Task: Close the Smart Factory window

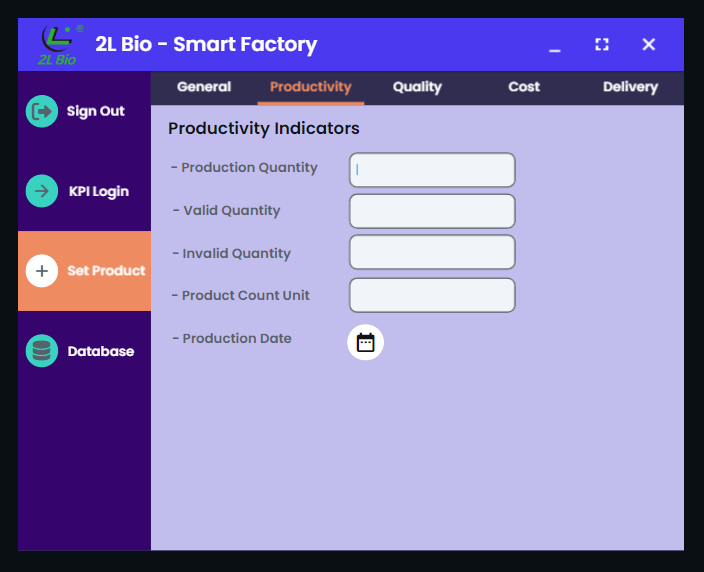Action: pyautogui.click(x=648, y=44)
